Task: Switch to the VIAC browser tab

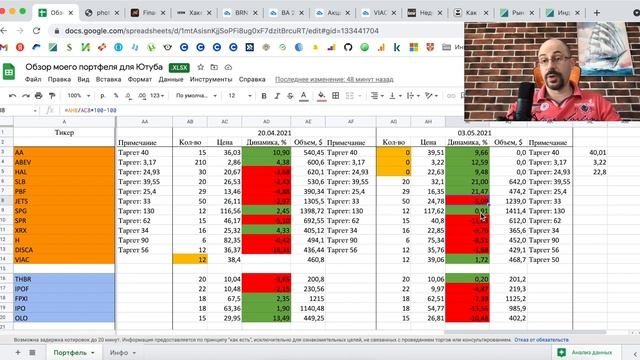Action: (x=380, y=13)
